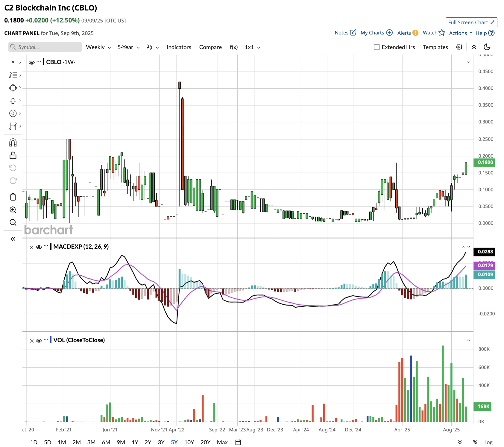Screen dimensions: 504x447
Task: Enable the Extended Hrs checkbox
Action: pos(377,47)
